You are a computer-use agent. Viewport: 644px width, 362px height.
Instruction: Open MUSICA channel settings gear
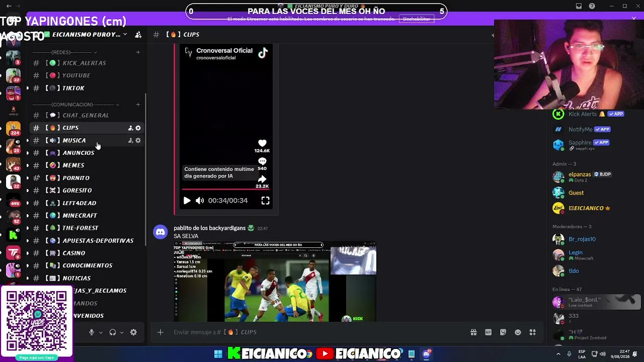point(138,141)
